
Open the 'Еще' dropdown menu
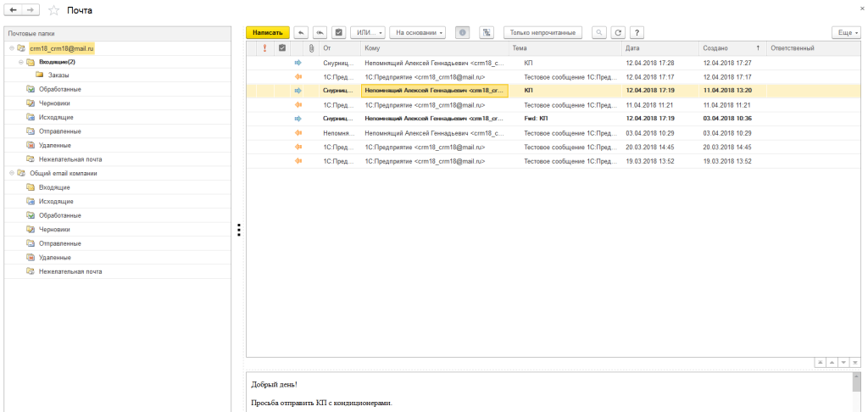click(x=846, y=32)
